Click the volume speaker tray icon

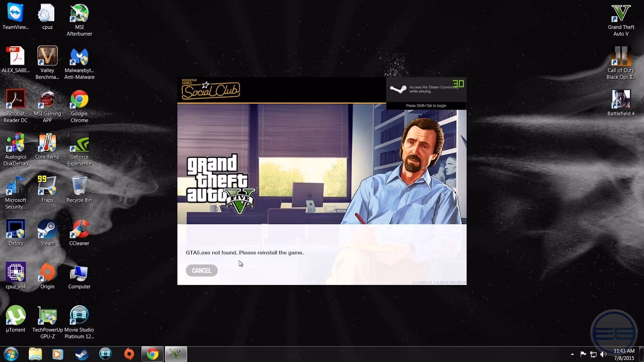pos(603,354)
